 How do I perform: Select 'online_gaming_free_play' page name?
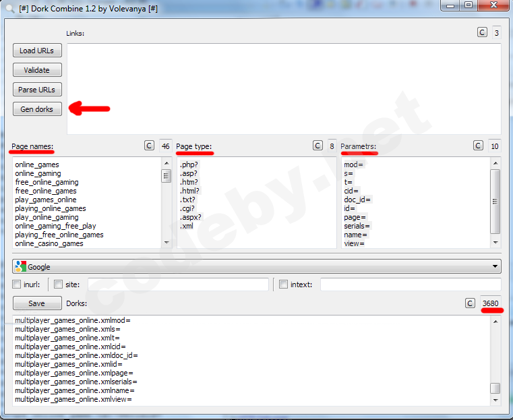click(x=55, y=226)
